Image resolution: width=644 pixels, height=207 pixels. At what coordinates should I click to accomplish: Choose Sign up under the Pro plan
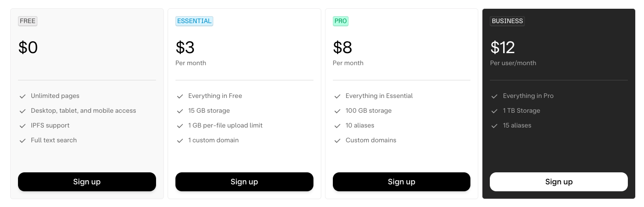(x=402, y=182)
